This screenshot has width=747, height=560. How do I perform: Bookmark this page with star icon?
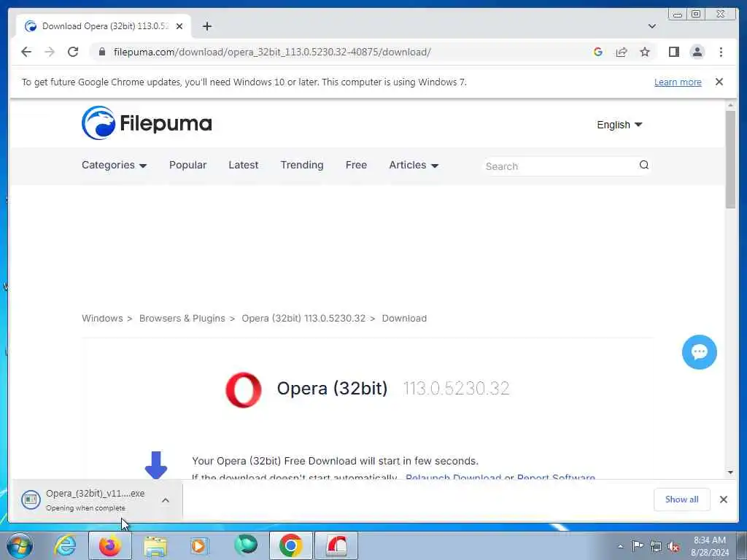pyautogui.click(x=645, y=52)
